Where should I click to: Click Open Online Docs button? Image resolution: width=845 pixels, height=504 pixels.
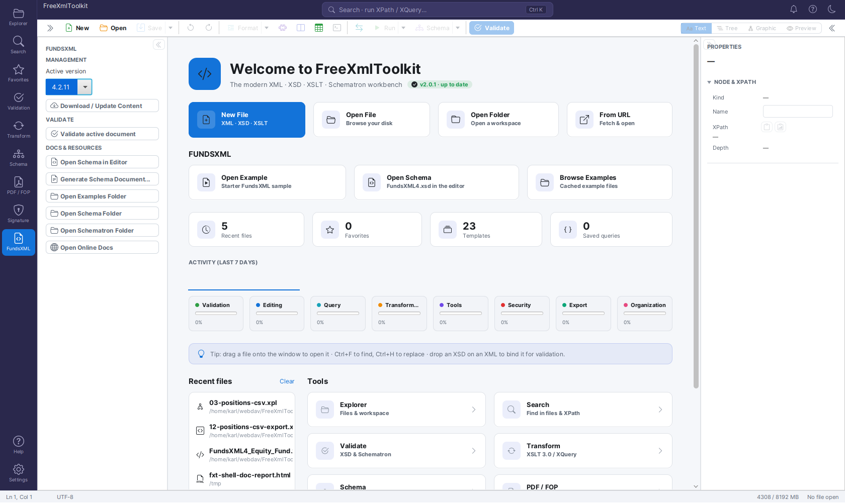[x=102, y=247]
